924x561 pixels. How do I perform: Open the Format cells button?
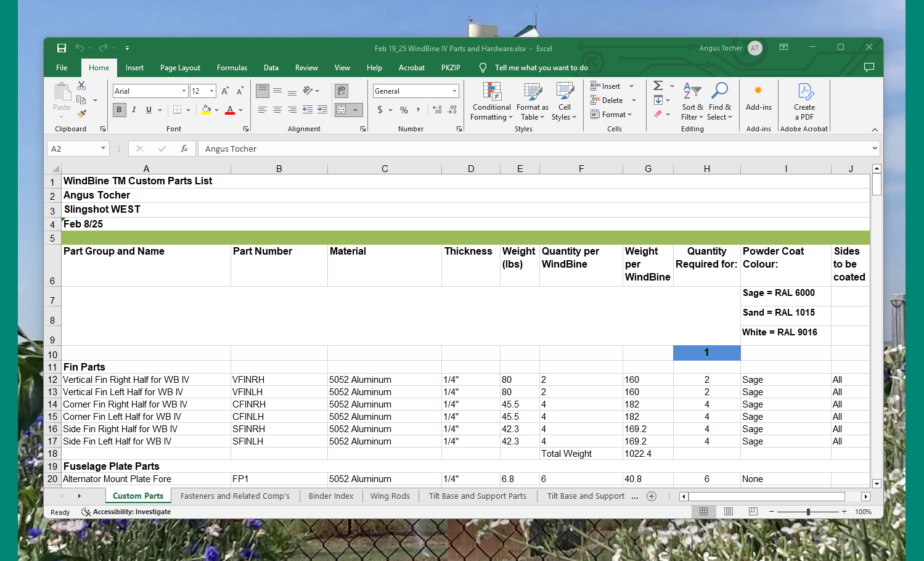coord(611,115)
